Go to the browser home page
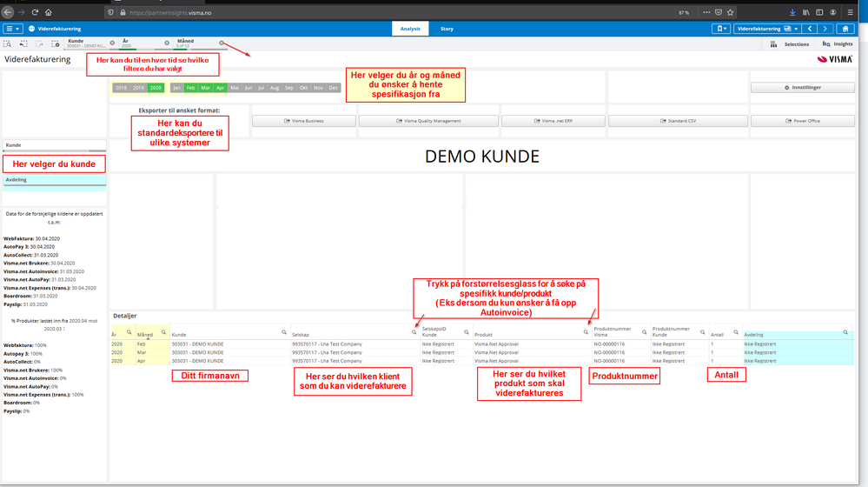 pyautogui.click(x=48, y=12)
